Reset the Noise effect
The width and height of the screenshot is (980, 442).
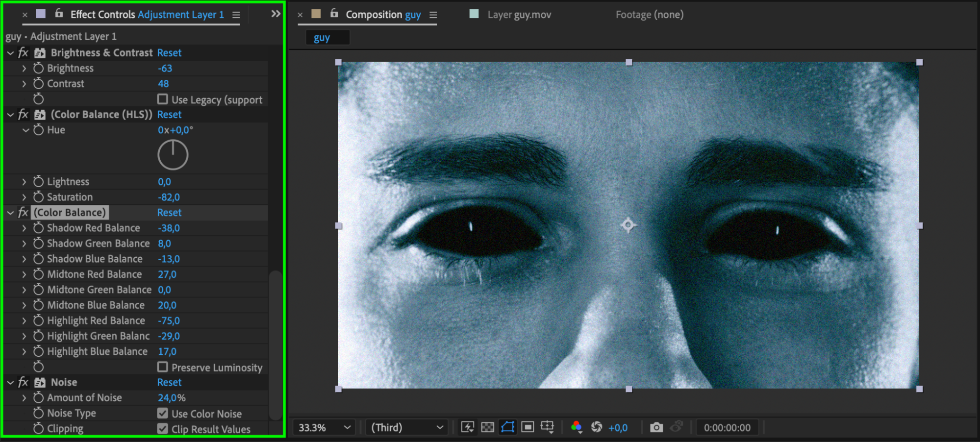[169, 382]
